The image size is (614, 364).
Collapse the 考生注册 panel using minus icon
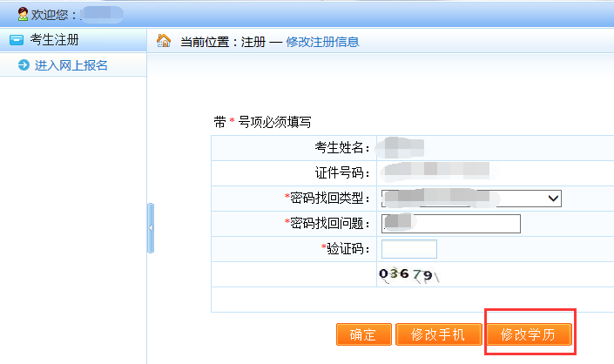coord(16,40)
